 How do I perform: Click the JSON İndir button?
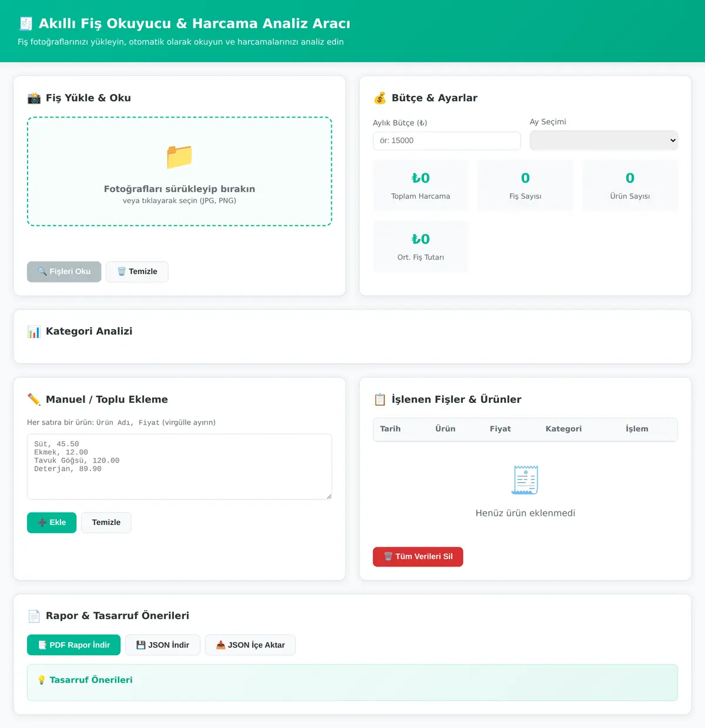[x=163, y=645]
